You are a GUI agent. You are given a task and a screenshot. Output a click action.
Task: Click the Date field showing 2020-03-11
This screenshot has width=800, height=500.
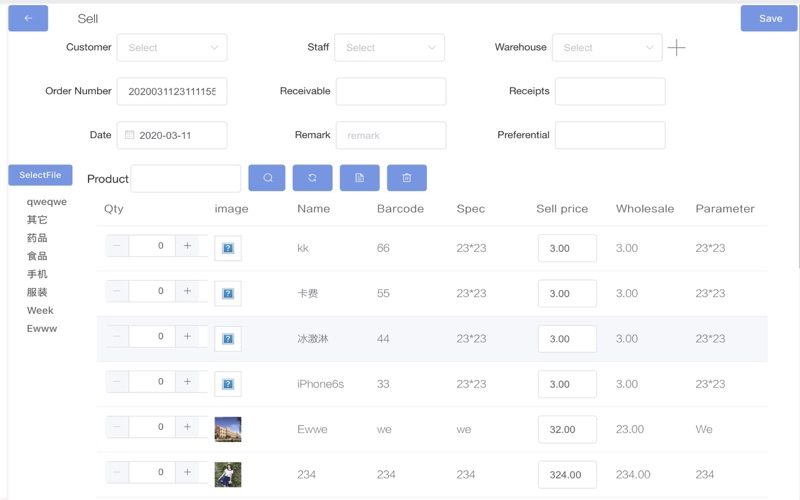tap(172, 135)
